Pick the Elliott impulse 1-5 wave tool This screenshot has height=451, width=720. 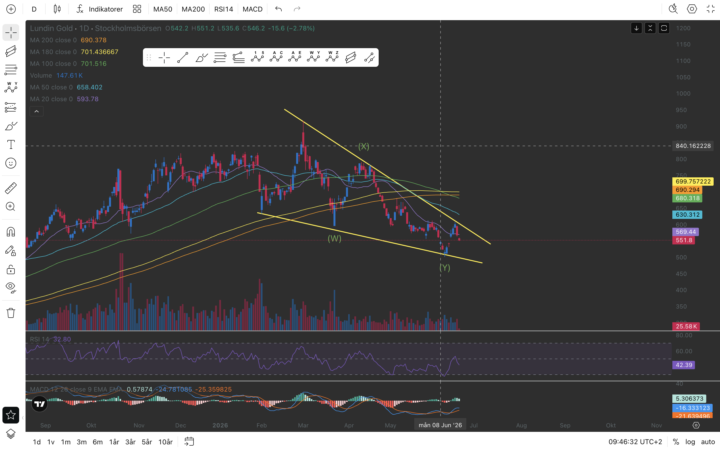point(257,57)
